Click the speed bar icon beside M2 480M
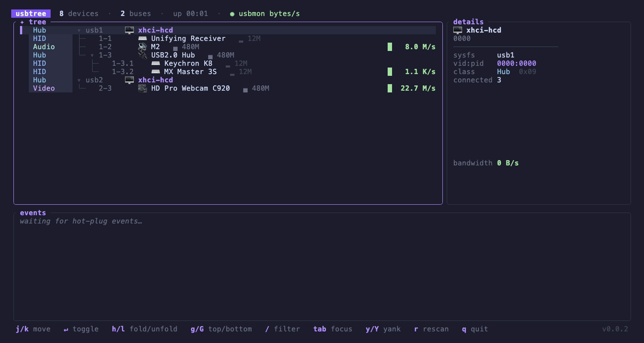The image size is (644, 343). (175, 48)
